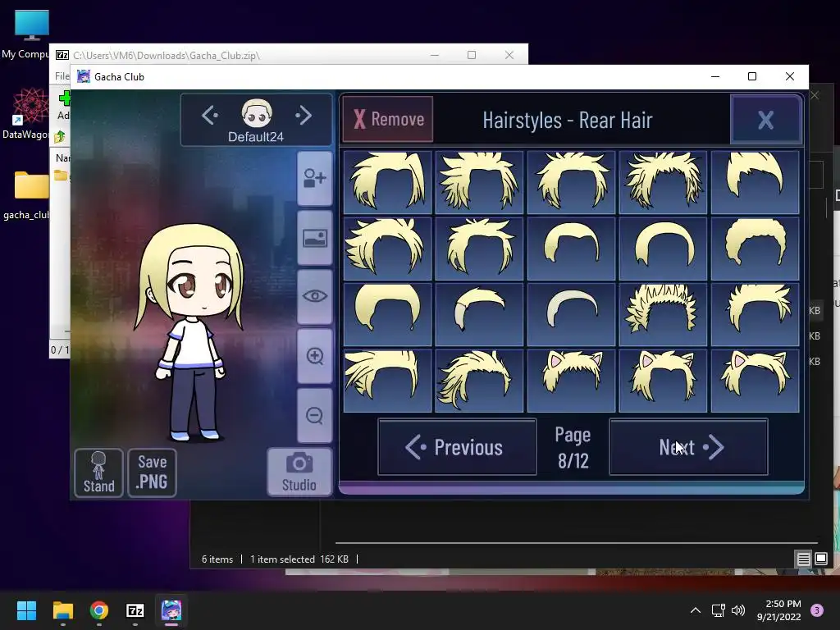Screen dimensions: 840x630
Task: Select fifth hairstyle in second row
Action: point(755,249)
